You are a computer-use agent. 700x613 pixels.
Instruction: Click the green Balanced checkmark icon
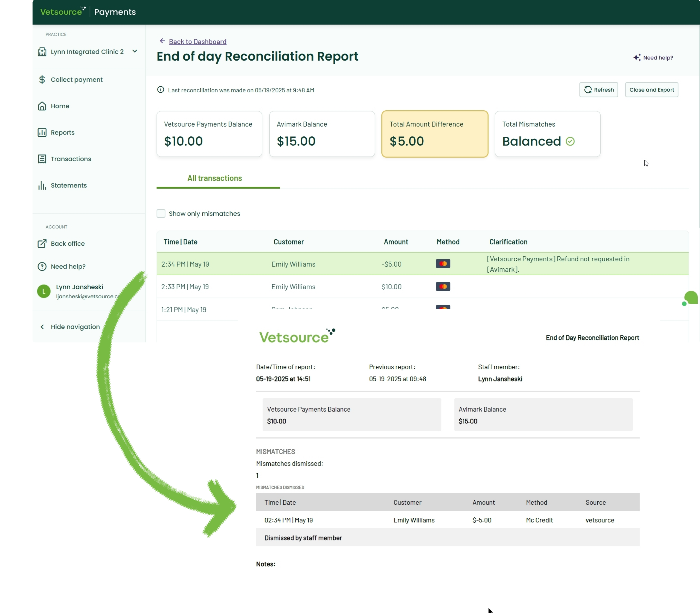570,141
